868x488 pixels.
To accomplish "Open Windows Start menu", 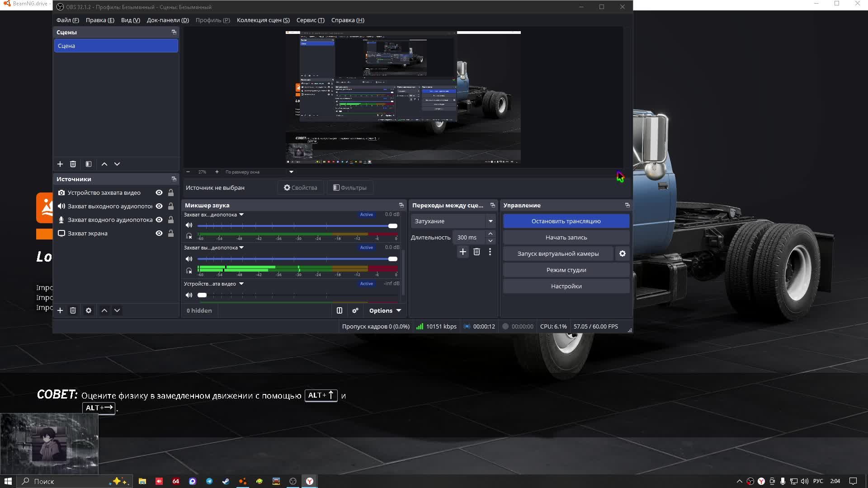I will [8, 481].
